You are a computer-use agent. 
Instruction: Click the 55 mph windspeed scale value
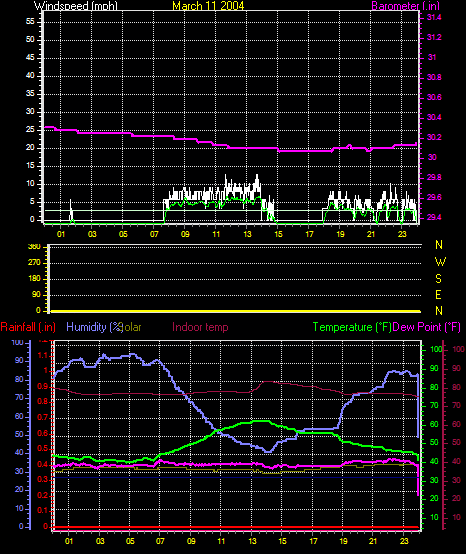pos(30,22)
